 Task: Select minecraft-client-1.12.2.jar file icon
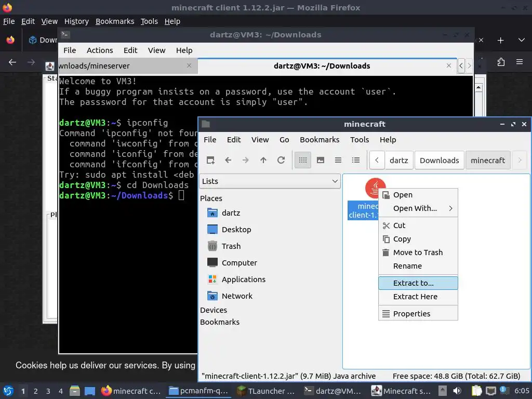[375, 188]
